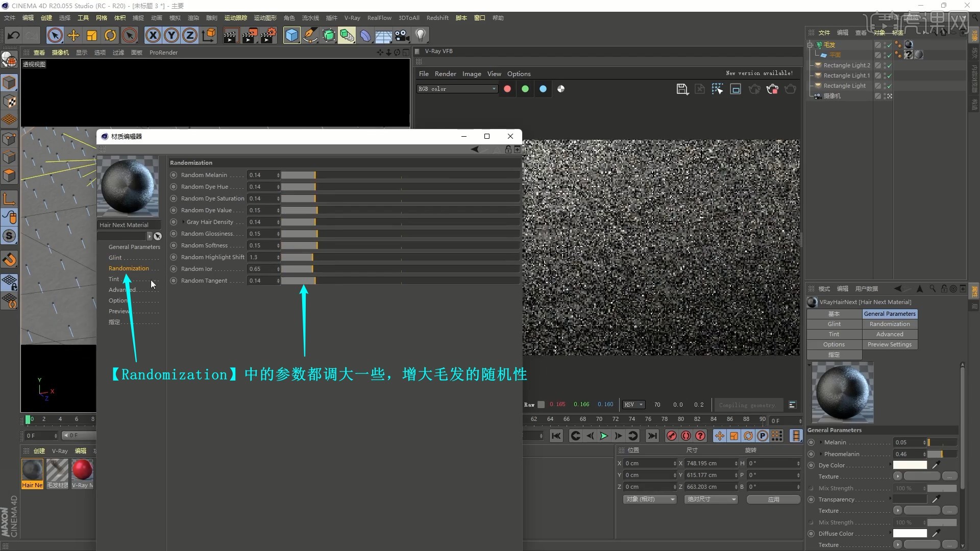Activate Region Render icon in VFB
This screenshot has height=551, width=980.
(718, 89)
